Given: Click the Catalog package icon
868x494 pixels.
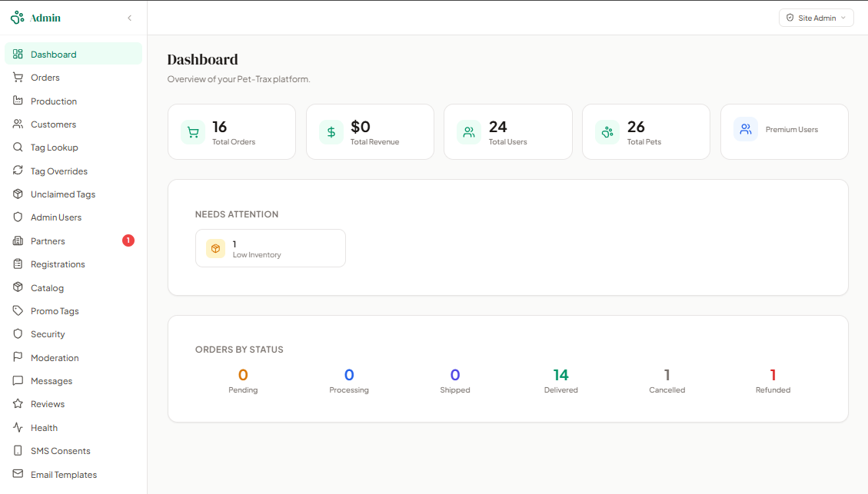Looking at the screenshot, I should (x=18, y=287).
